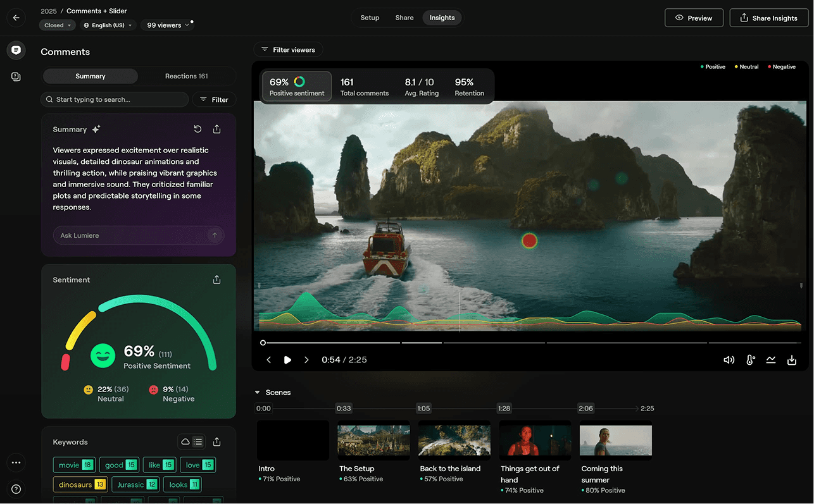Jump to the 0:33 scene marker
814x504 pixels.
pos(344,409)
